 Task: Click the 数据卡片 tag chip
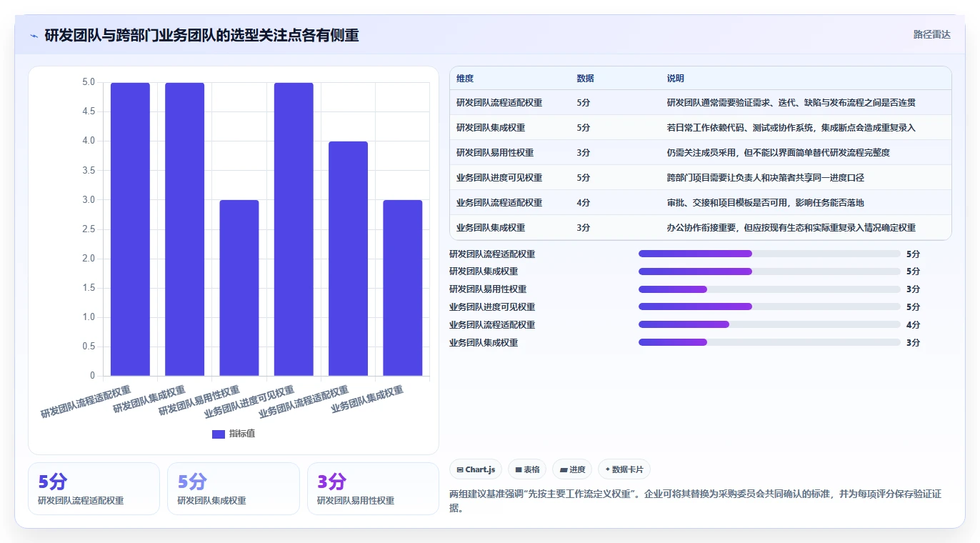[x=624, y=469]
